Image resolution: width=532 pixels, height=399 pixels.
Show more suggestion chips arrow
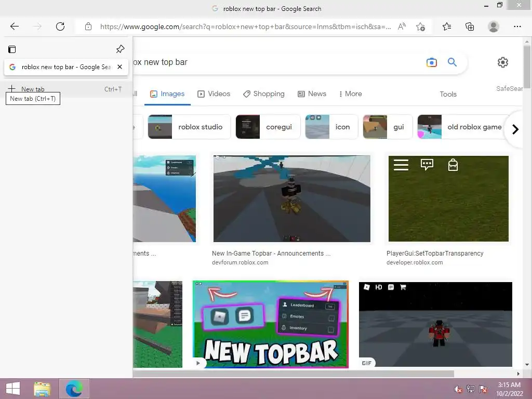(x=515, y=129)
